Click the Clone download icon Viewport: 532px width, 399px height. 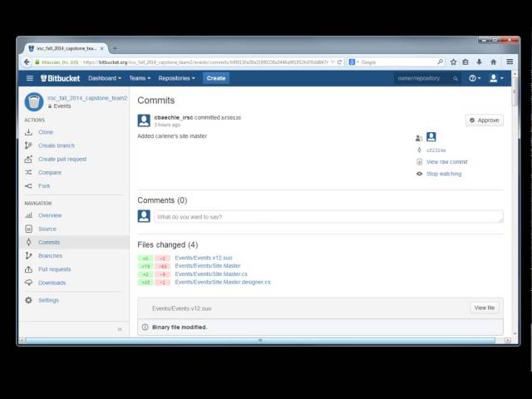(x=28, y=132)
